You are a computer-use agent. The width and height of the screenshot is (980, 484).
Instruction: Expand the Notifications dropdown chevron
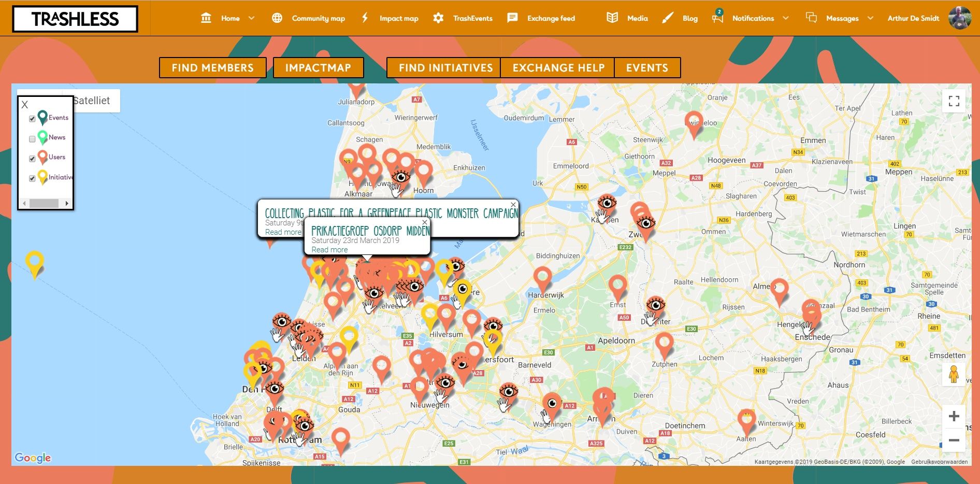point(786,18)
